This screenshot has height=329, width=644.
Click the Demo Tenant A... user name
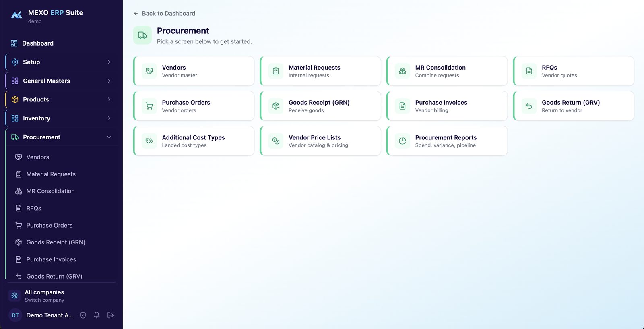pos(50,315)
